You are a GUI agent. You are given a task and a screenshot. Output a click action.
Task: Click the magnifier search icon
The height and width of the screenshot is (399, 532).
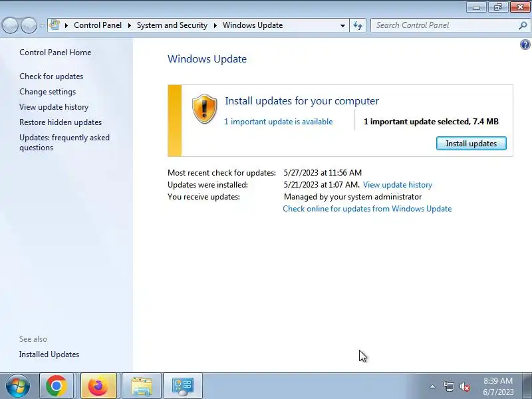pyautogui.click(x=523, y=25)
